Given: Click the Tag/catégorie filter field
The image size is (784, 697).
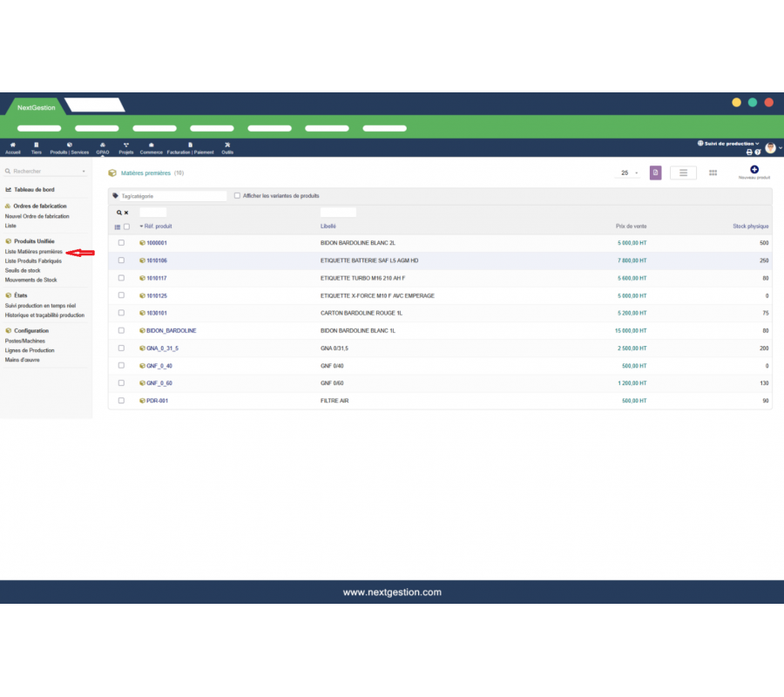Looking at the screenshot, I should coord(172,196).
